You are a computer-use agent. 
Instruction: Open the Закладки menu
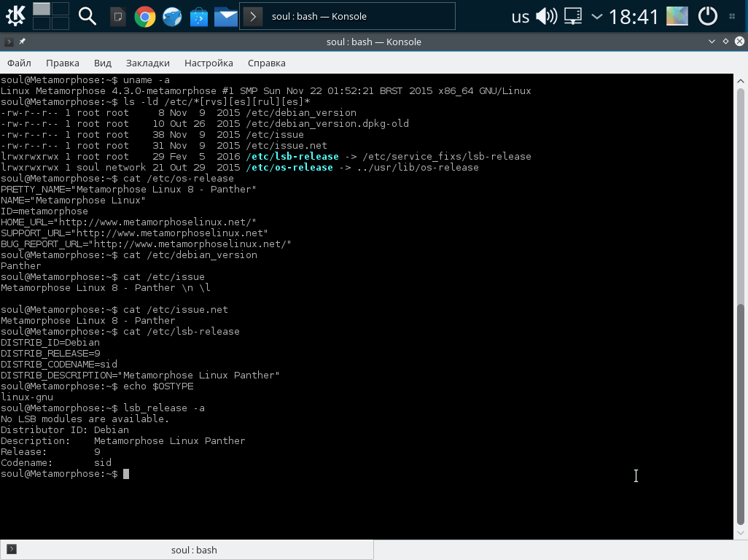[148, 63]
